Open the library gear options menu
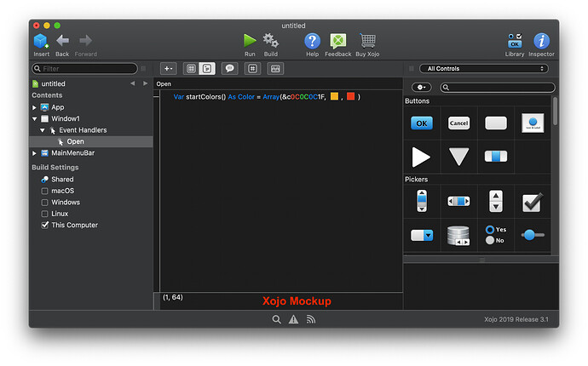Viewport: 588px width, 366px height. coord(421,88)
